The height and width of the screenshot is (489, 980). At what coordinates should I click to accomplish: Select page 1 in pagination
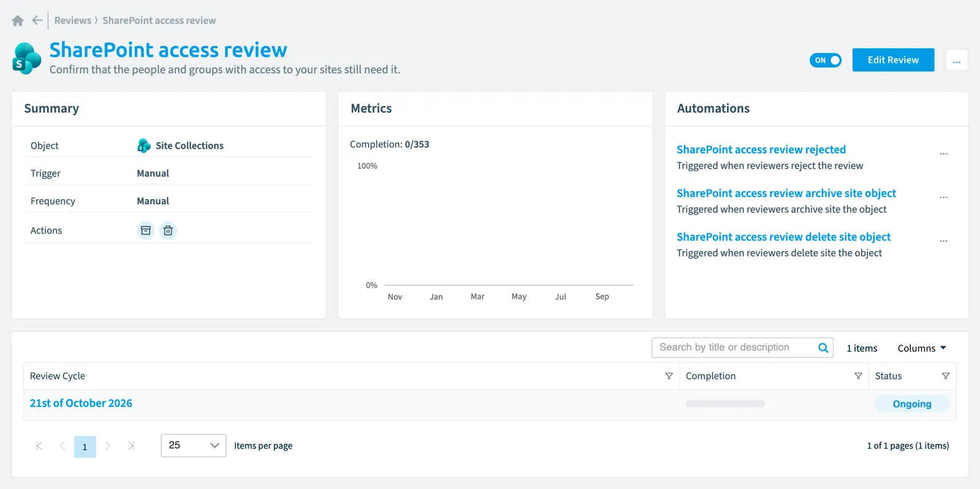tap(85, 447)
